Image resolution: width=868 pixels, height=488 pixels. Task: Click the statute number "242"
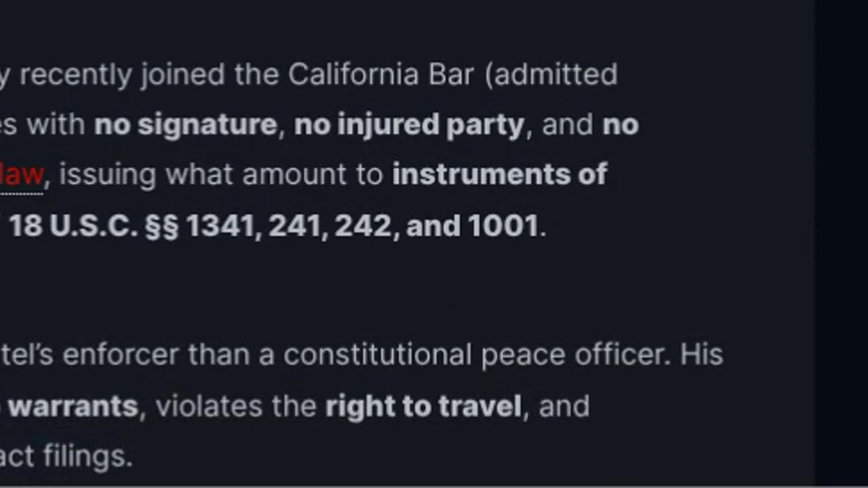click(x=363, y=226)
